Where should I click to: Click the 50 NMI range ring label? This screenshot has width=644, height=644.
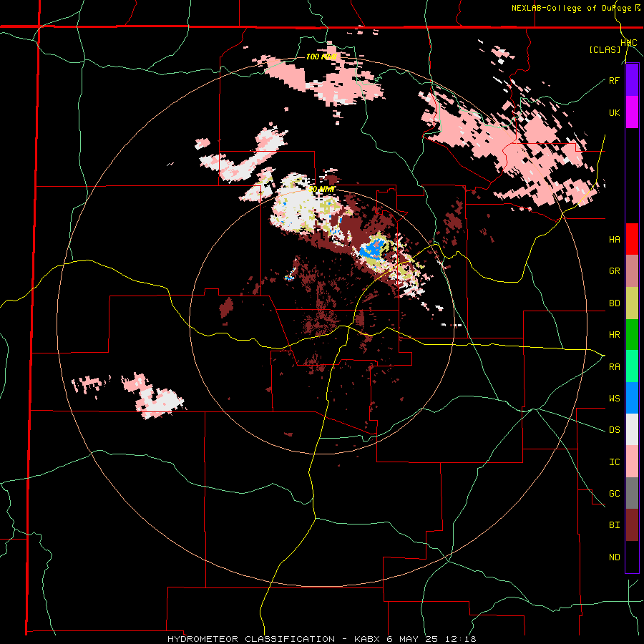point(321,190)
